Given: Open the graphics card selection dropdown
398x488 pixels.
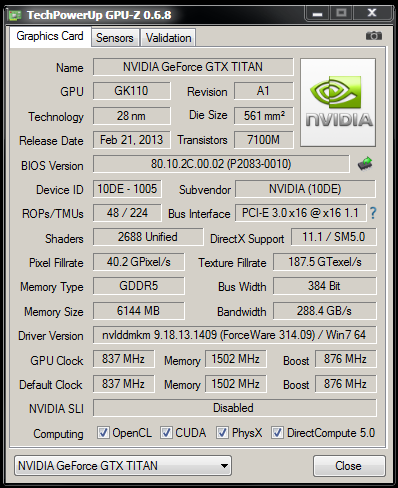Looking at the screenshot, I should click(x=123, y=466).
